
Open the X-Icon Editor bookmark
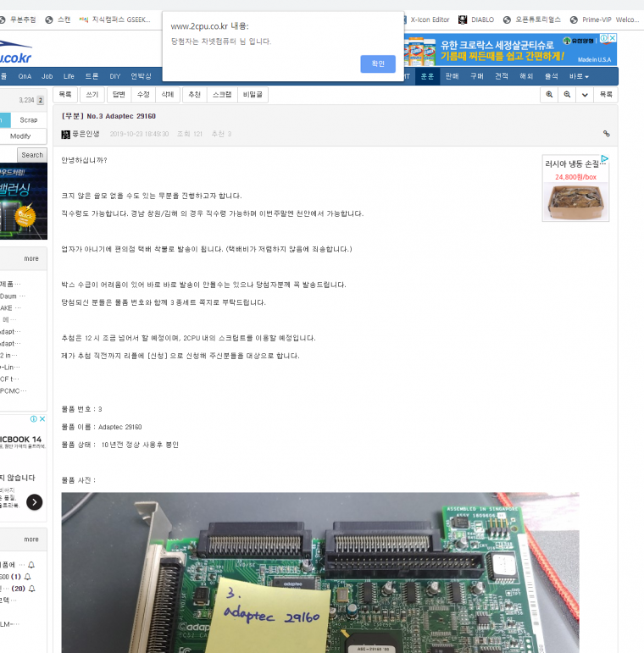click(x=426, y=19)
